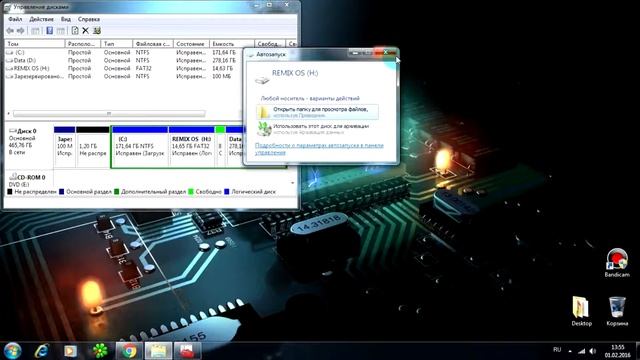
Task: Select the small green free-space partition block
Action: pos(220,147)
